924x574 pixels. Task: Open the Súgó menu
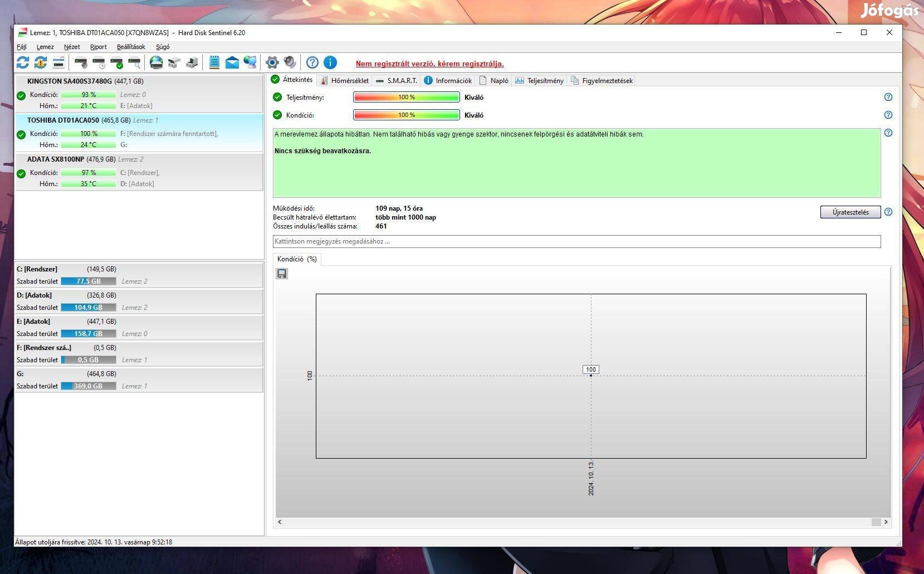[163, 47]
